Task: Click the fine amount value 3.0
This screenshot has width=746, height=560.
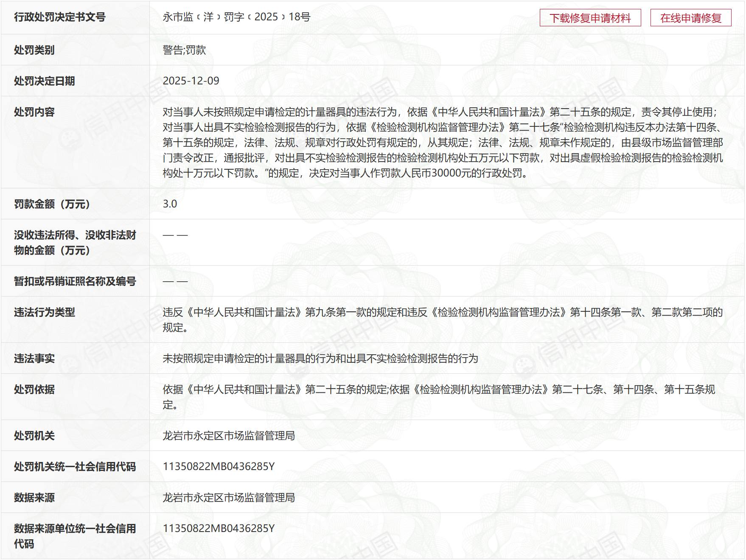Action: pos(170,204)
